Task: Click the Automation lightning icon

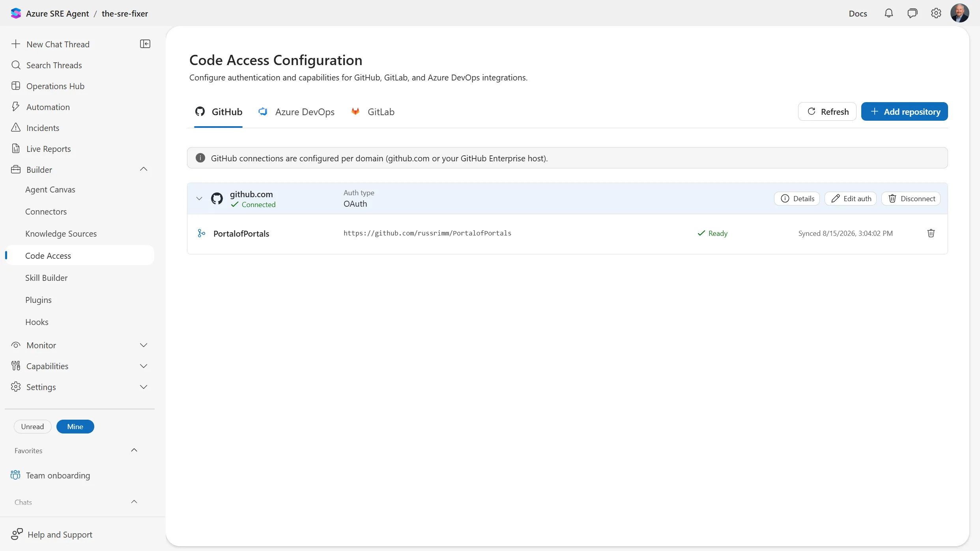Action: point(16,107)
